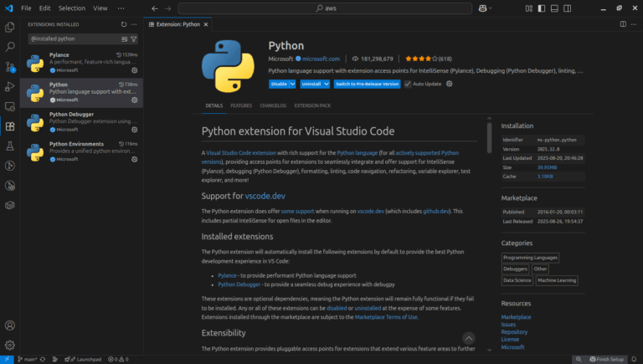Screen dimensions: 643x364
Task: Switch to the Extension Pack tab
Action: tap(312, 105)
